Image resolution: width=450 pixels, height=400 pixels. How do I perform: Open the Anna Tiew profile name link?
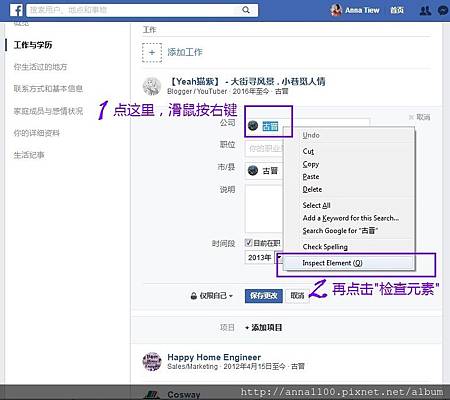coord(362,10)
